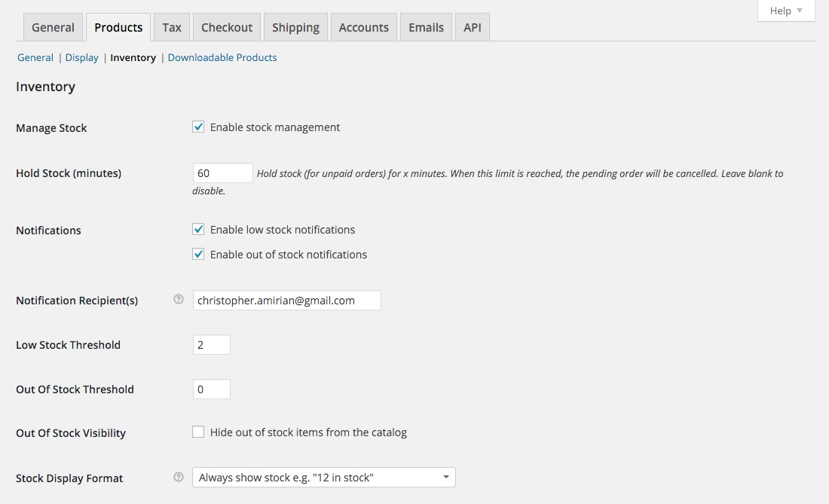Check Hide out of stock items
The image size is (829, 504).
198,432
